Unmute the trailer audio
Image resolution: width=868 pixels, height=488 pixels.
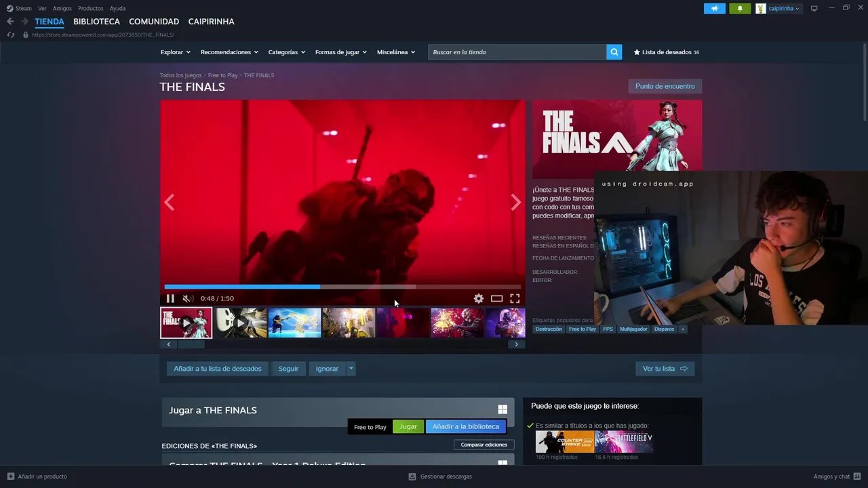click(x=188, y=298)
